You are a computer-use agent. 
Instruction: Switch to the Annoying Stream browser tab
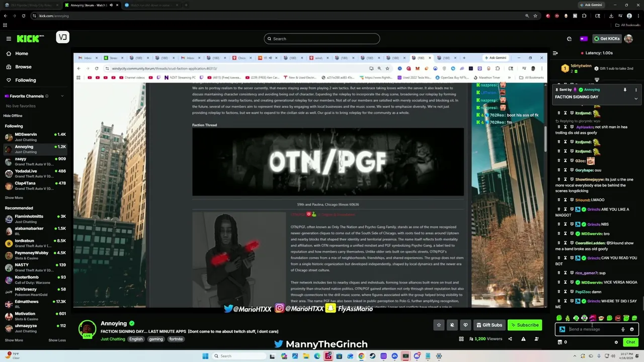tap(92, 5)
